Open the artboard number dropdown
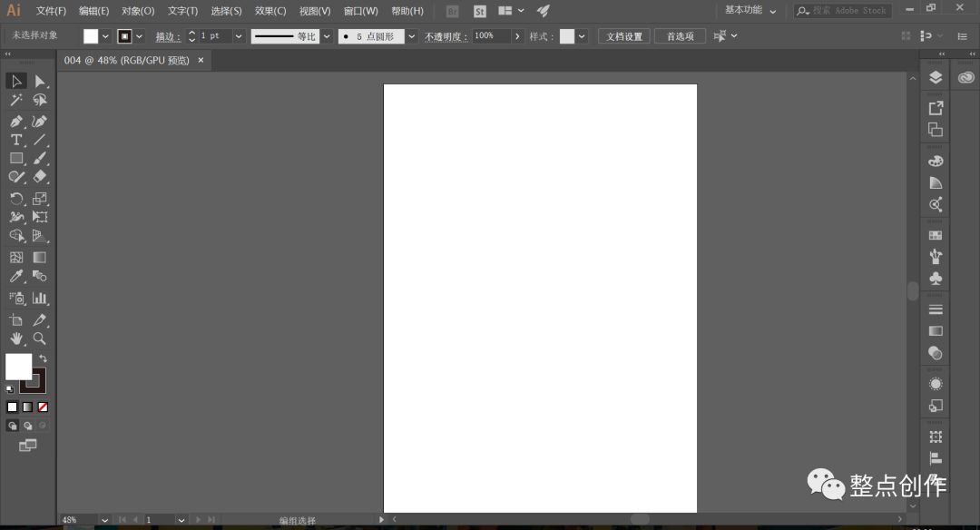 pos(181,520)
